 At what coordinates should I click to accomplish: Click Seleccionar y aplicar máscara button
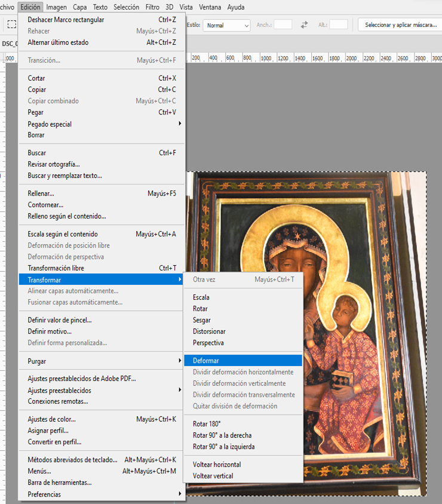pyautogui.click(x=401, y=24)
